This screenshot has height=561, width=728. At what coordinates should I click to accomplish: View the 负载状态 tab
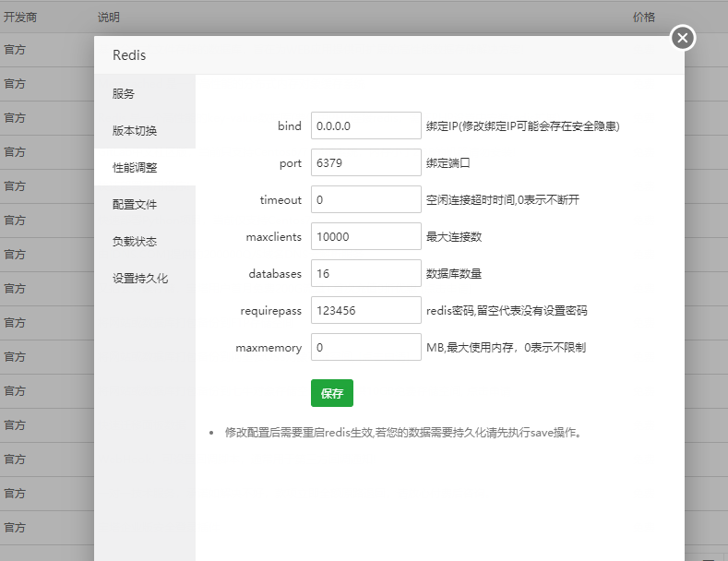(x=145, y=241)
